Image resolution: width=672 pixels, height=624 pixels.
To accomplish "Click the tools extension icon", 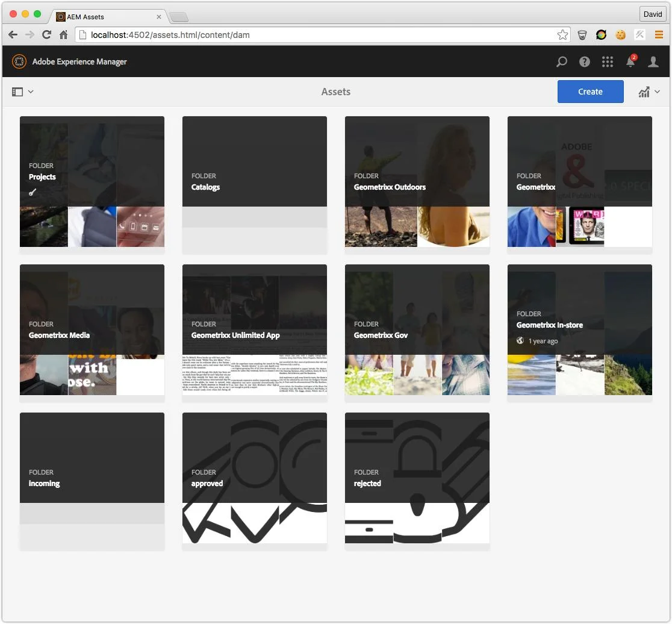I will [x=639, y=35].
